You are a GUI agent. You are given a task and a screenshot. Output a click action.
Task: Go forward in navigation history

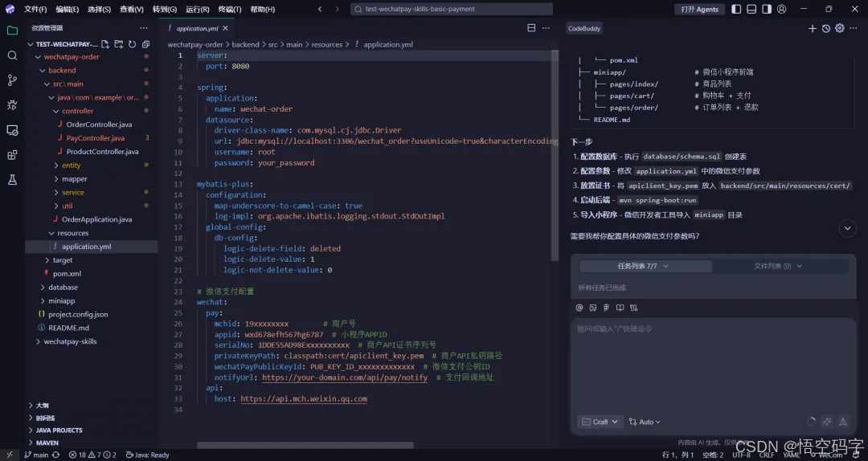[x=337, y=9]
